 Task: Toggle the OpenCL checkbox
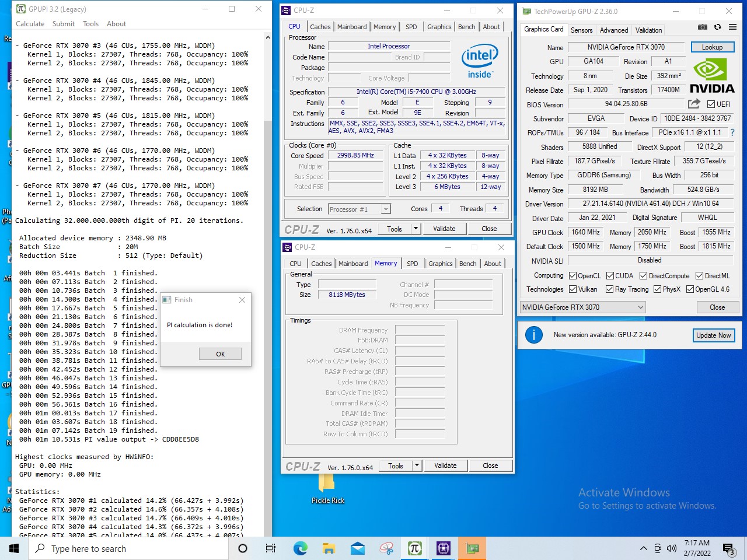point(573,275)
